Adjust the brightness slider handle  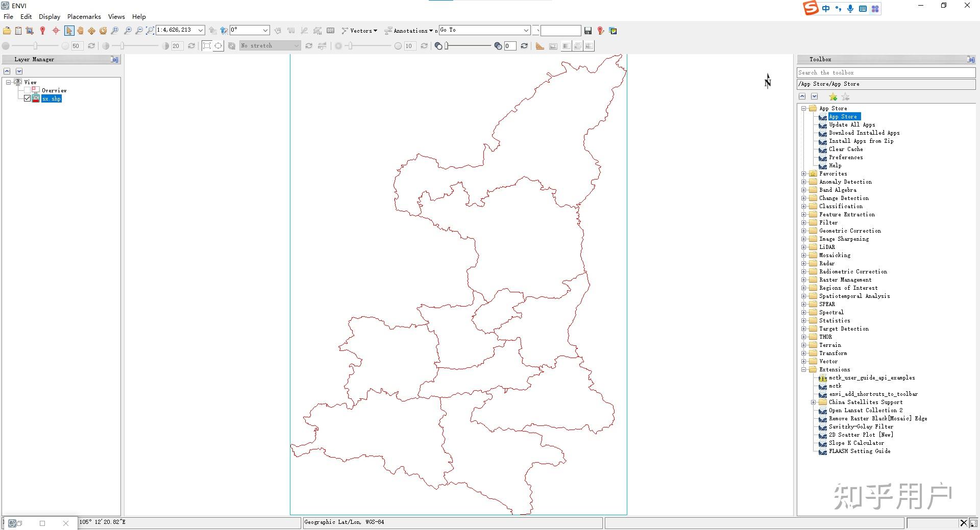35,46
